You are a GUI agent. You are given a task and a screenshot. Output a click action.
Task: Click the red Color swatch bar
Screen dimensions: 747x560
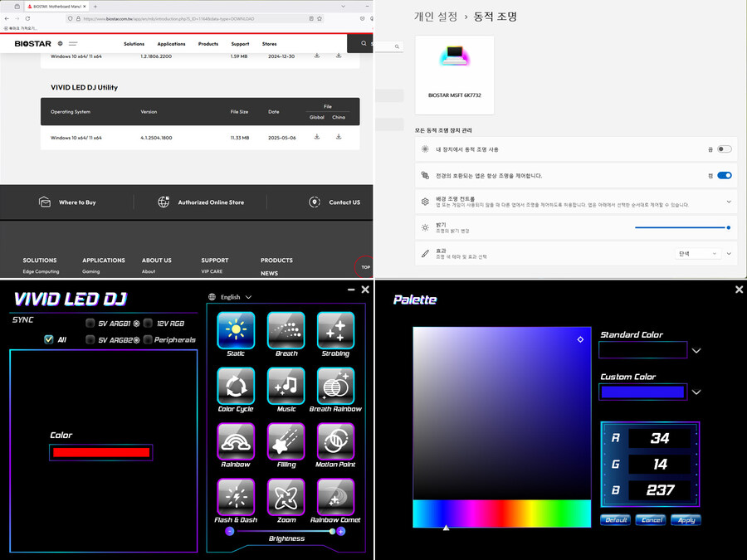pyautogui.click(x=100, y=452)
